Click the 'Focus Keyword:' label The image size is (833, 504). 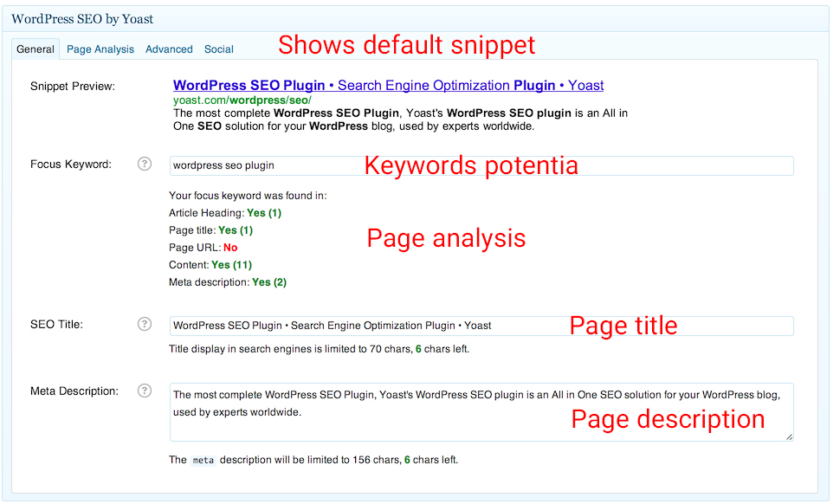[71, 165]
